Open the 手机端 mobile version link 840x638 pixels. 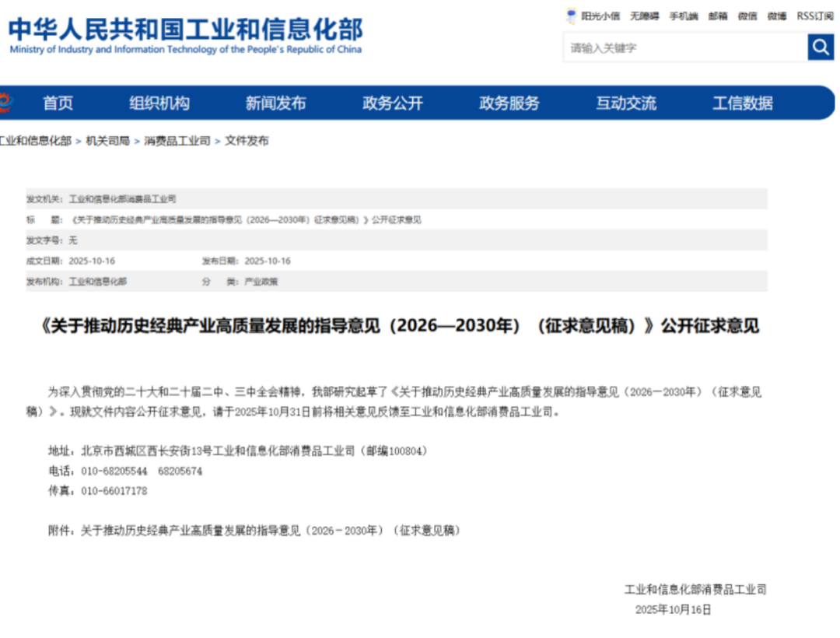(684, 16)
